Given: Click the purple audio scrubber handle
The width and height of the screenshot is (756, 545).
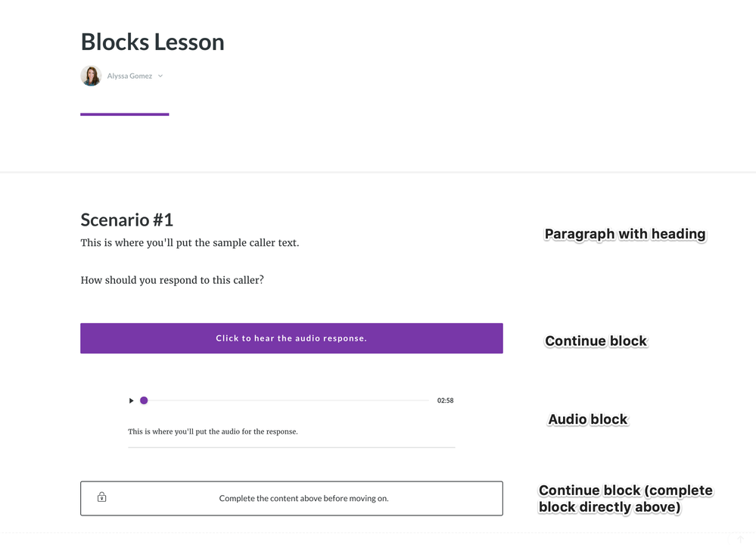Looking at the screenshot, I should pyautogui.click(x=144, y=400).
